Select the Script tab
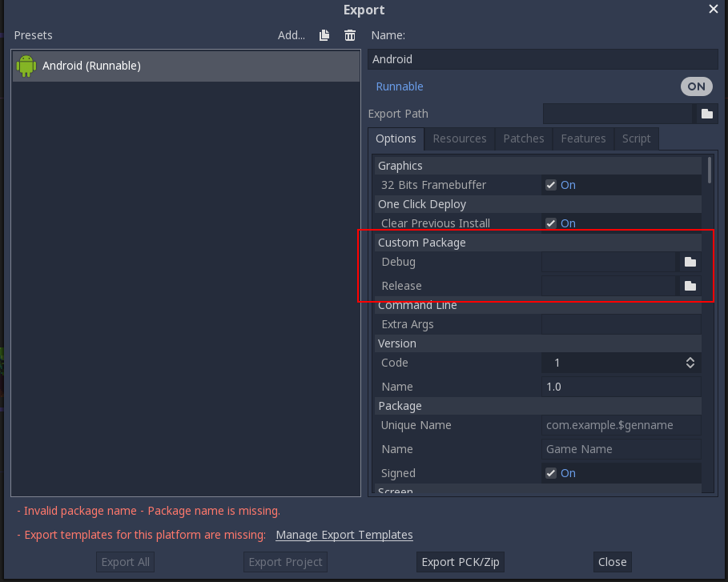This screenshot has height=582, width=728. (636, 138)
